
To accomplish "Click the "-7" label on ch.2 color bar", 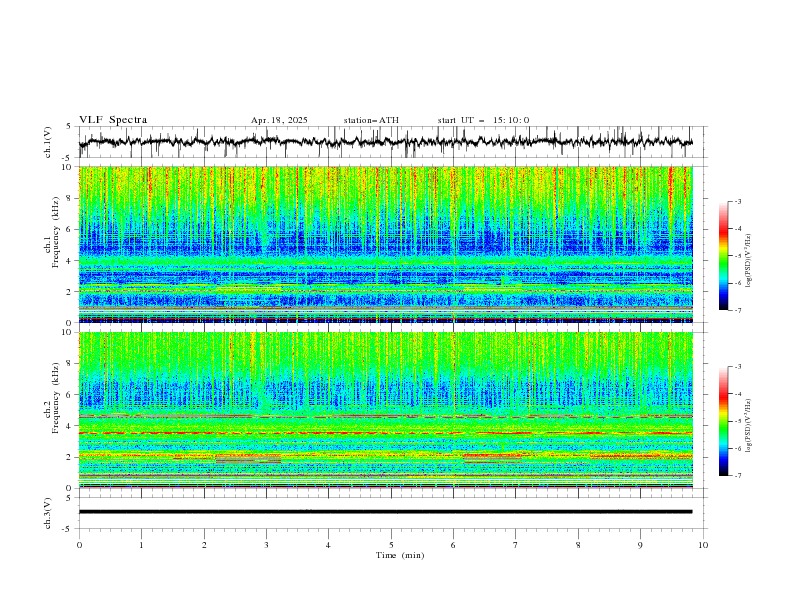I will [737, 476].
